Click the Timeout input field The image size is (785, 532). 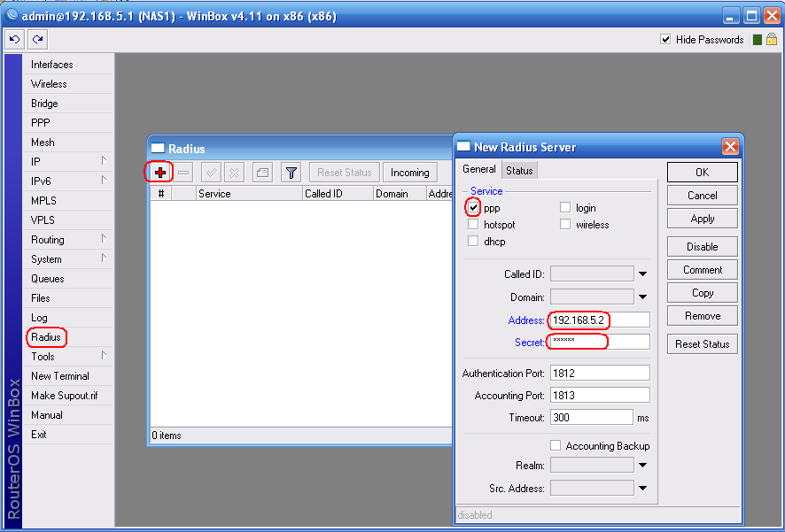tap(591, 418)
